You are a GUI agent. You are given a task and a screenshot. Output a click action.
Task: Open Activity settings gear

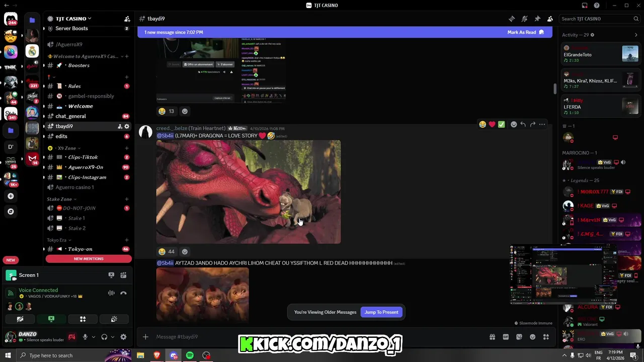pyautogui.click(x=592, y=35)
